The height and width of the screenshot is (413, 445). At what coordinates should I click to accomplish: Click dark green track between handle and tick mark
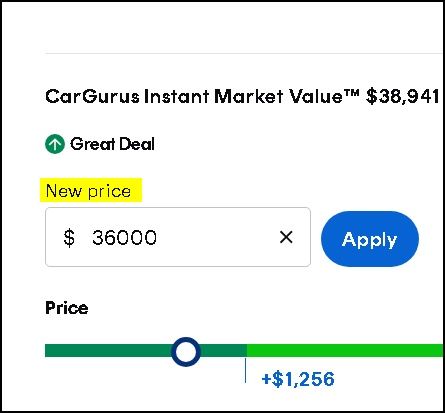[x=223, y=351]
